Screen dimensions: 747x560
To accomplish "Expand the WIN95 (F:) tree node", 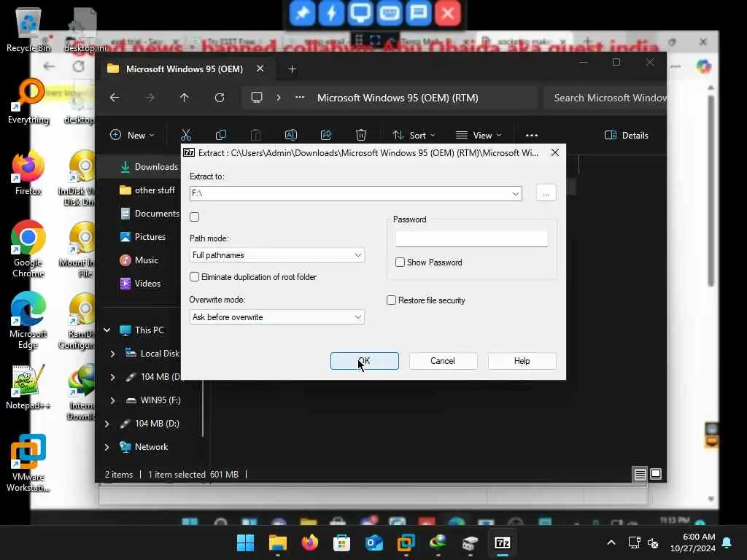I will (112, 400).
